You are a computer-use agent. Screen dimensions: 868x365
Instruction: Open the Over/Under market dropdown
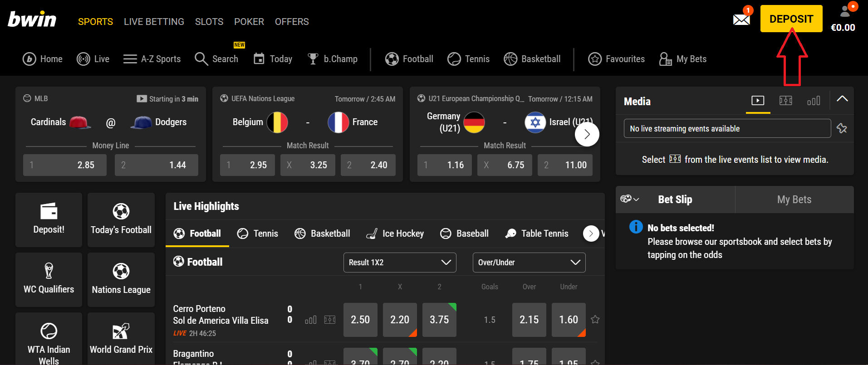(529, 263)
